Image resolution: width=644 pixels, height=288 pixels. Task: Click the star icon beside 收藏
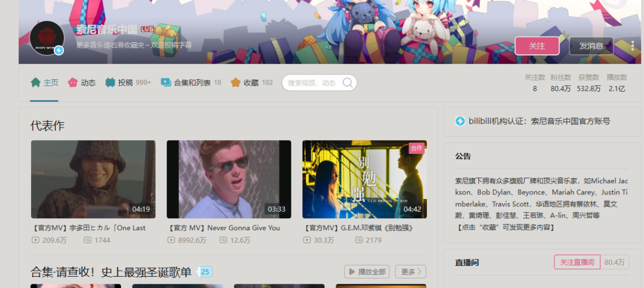pyautogui.click(x=236, y=82)
